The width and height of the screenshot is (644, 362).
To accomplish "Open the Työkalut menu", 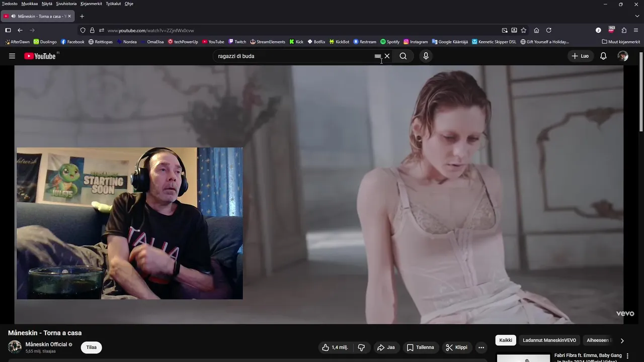I will coord(113,4).
